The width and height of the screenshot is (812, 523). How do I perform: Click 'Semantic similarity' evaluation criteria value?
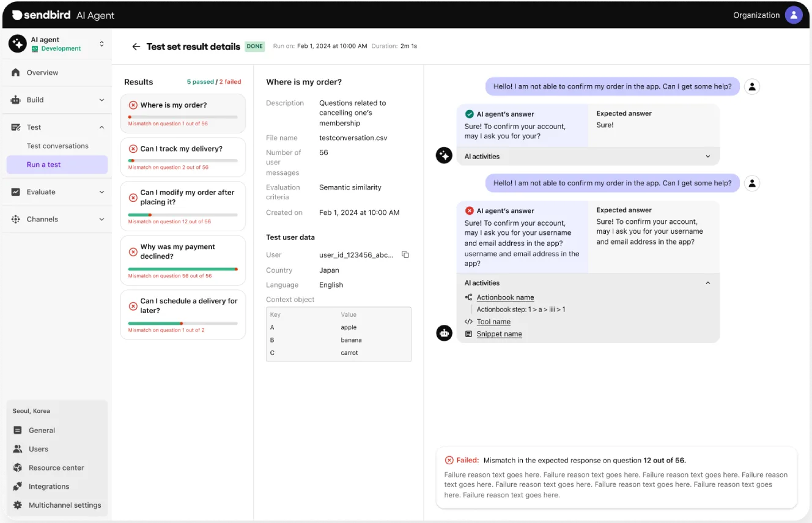(350, 188)
